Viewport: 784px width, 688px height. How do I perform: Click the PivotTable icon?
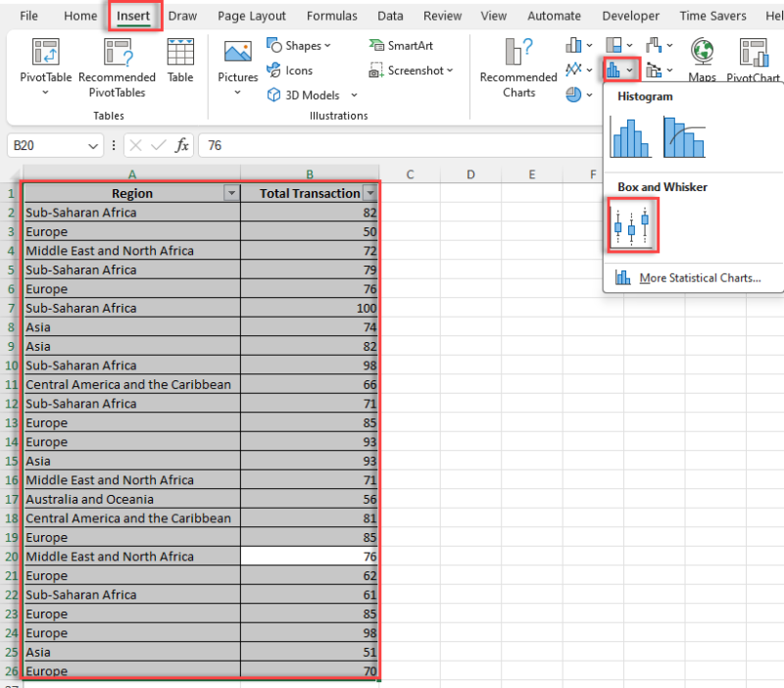tap(46, 53)
